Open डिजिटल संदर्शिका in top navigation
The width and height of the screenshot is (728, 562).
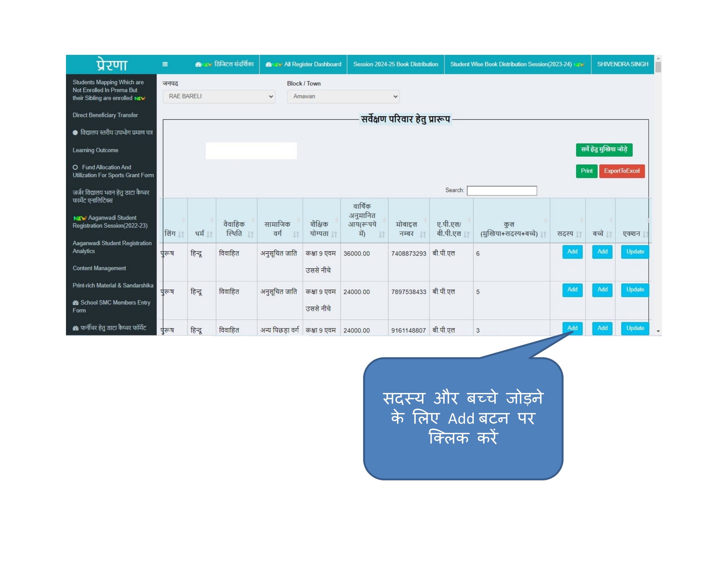pyautogui.click(x=234, y=64)
